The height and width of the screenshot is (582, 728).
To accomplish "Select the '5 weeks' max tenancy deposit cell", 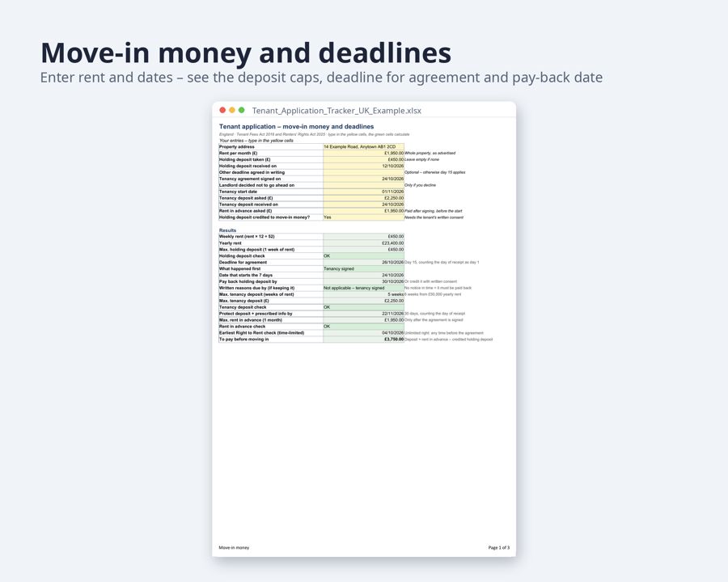I will click(363, 294).
